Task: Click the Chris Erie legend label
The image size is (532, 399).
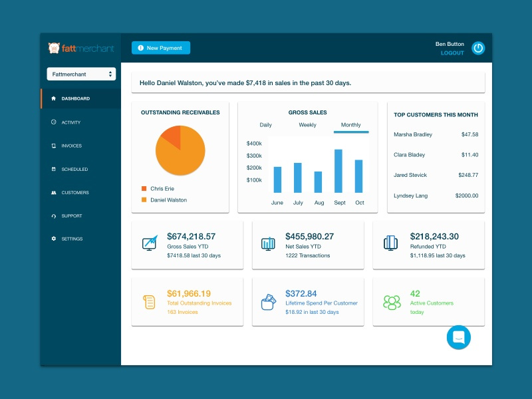Action: [x=162, y=189]
